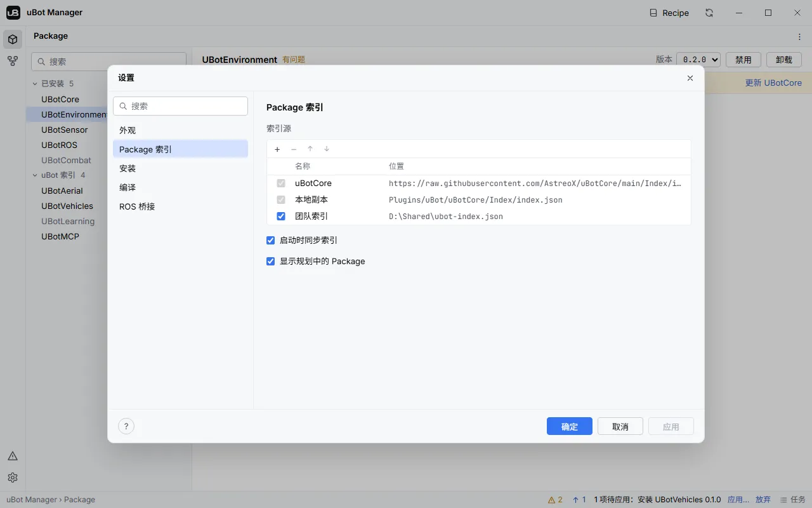Screen dimensions: 812x508
Task: Open the 版本 0.2.0 dropdown
Action: (698, 60)
